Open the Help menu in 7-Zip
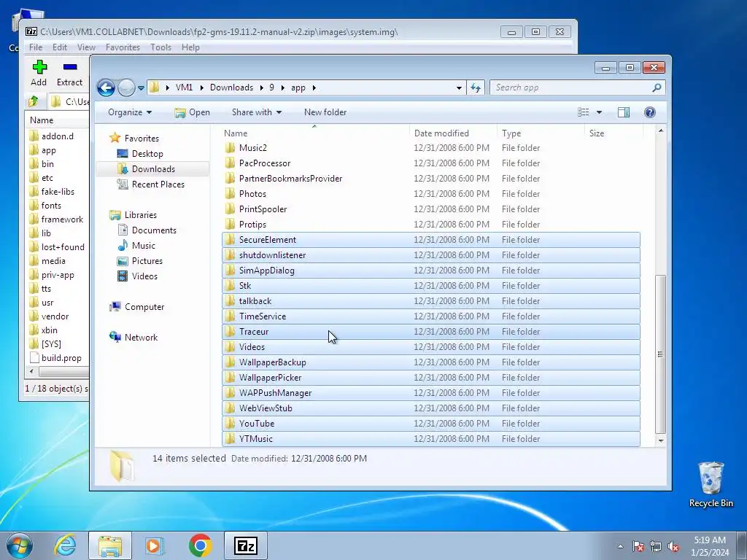This screenshot has width=747, height=560. [x=190, y=47]
